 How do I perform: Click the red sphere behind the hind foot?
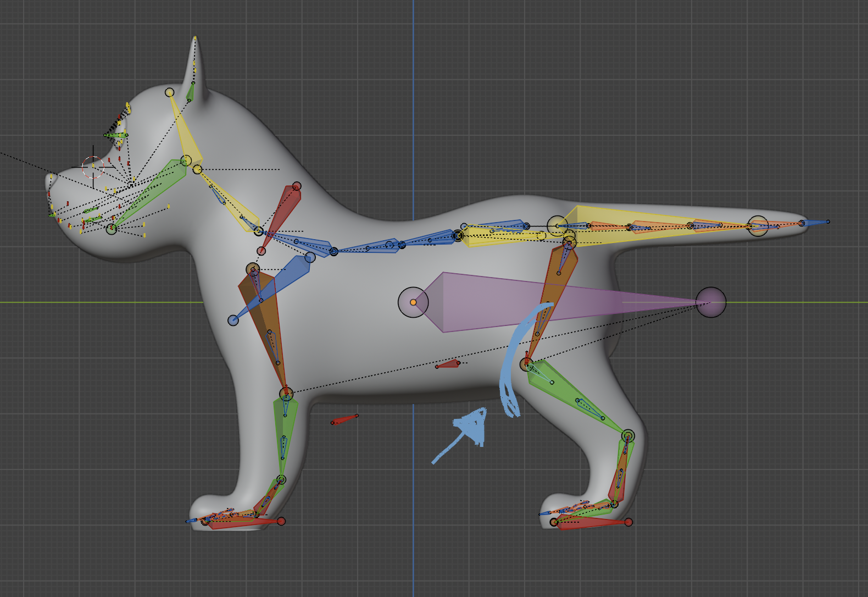pyautogui.click(x=628, y=522)
